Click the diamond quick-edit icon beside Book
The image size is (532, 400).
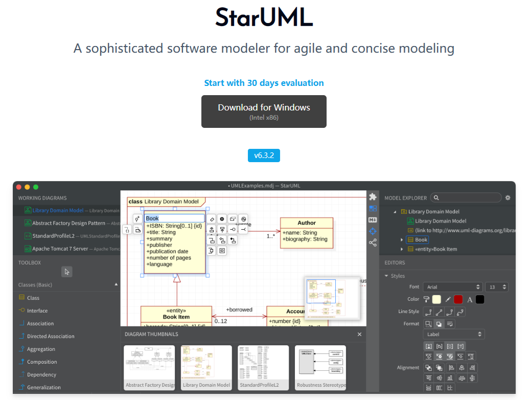pos(212,219)
